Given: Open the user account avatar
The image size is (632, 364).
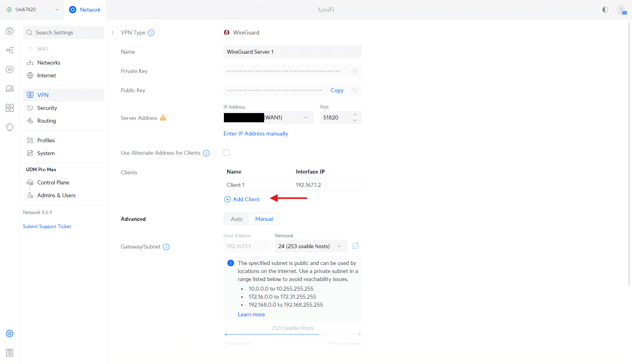Looking at the screenshot, I should pyautogui.click(x=622, y=10).
